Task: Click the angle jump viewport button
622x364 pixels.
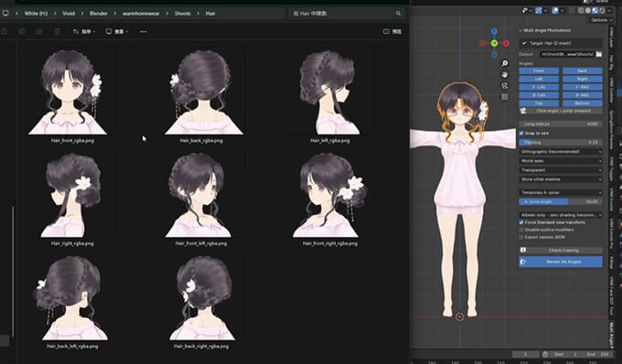Action: click(x=561, y=111)
